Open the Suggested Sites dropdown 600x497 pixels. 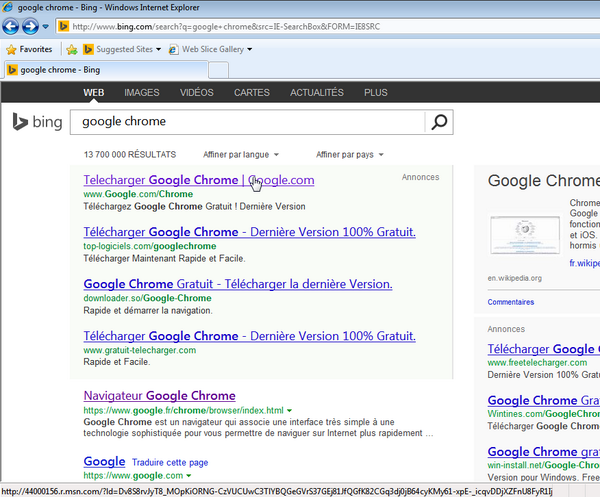(x=122, y=49)
